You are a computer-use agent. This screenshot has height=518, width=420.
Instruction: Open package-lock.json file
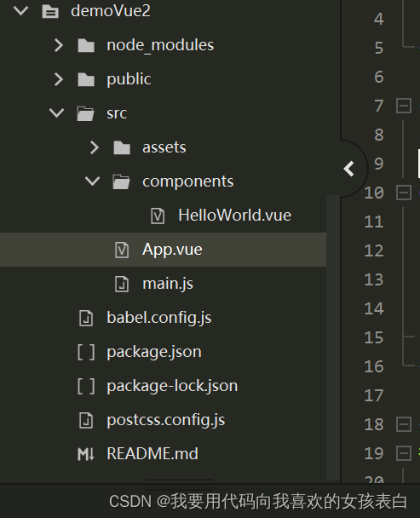pos(172,386)
